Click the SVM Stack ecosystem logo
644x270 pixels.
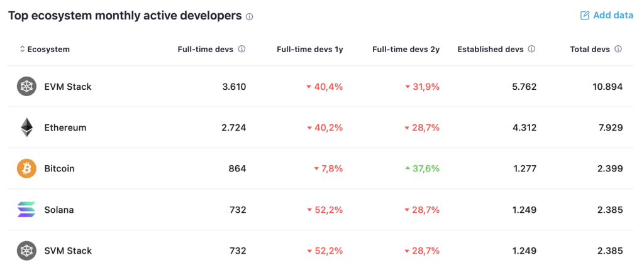26,251
